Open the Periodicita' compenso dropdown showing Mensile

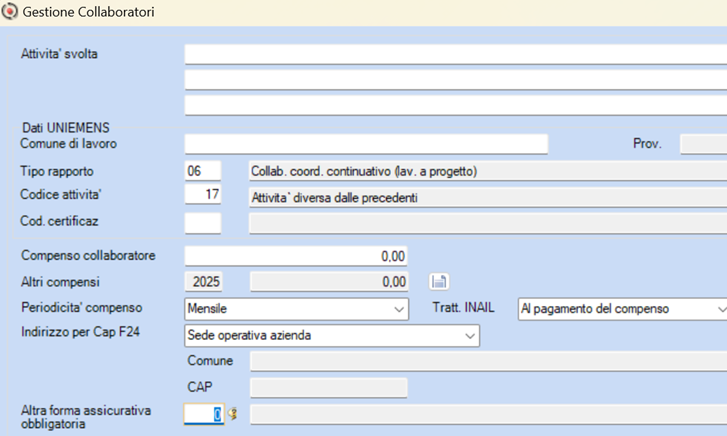coord(296,309)
